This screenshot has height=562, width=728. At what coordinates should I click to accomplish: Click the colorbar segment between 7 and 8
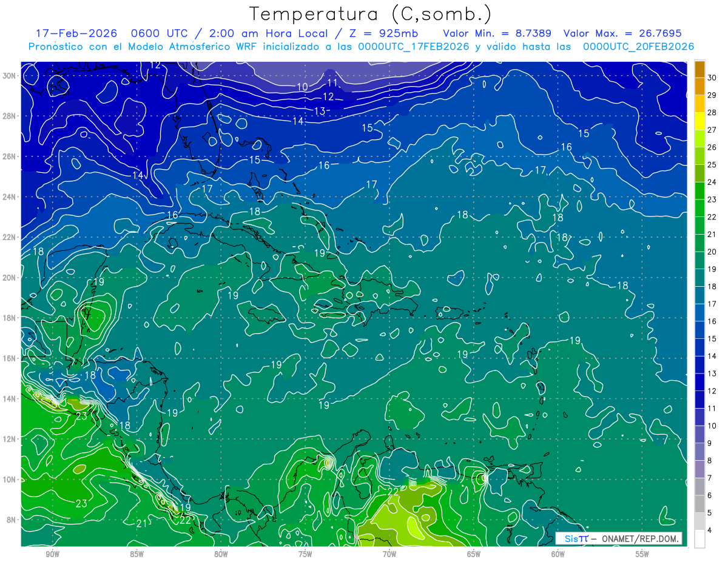(x=699, y=469)
